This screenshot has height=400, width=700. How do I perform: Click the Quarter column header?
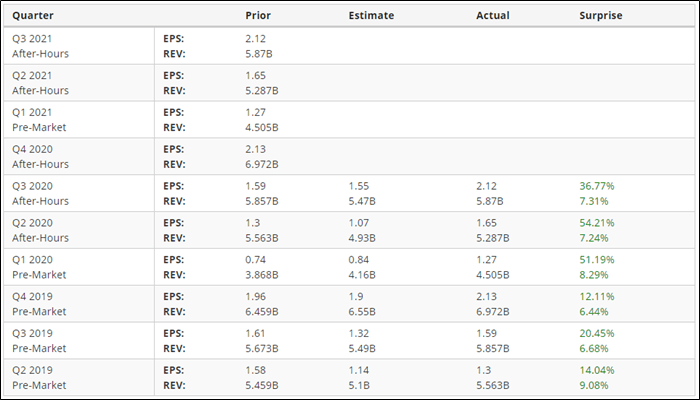point(33,16)
